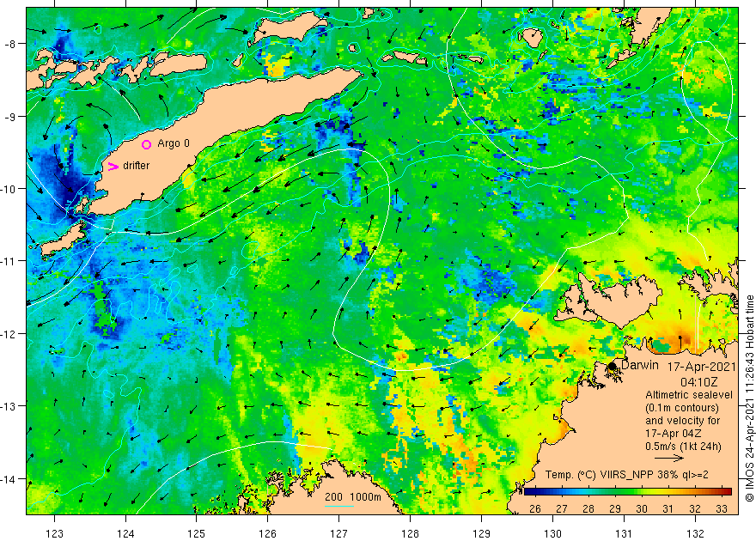Click the longitude axis label '130'
This screenshot has height=541, width=756.
[552, 533]
